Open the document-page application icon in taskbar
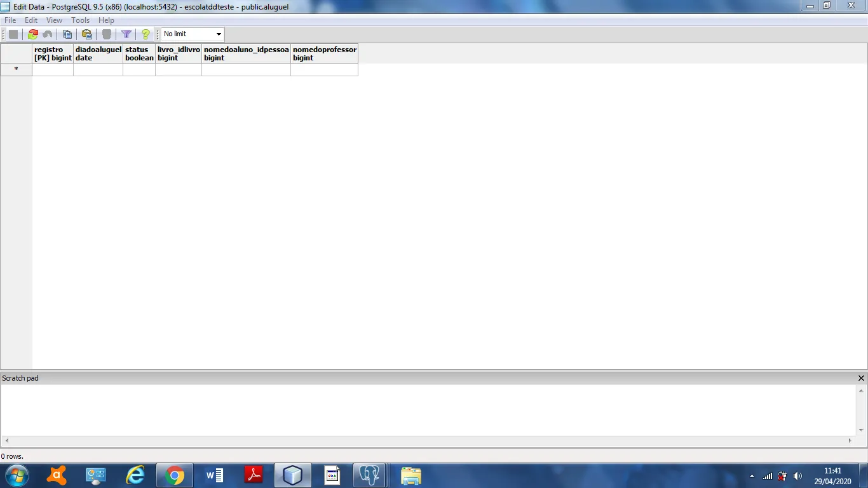The width and height of the screenshot is (868, 488). (x=332, y=475)
